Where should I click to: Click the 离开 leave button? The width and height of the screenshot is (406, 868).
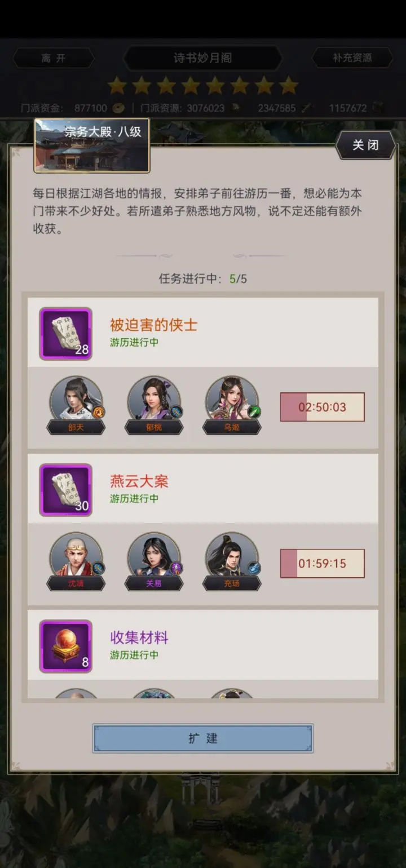coord(54,58)
